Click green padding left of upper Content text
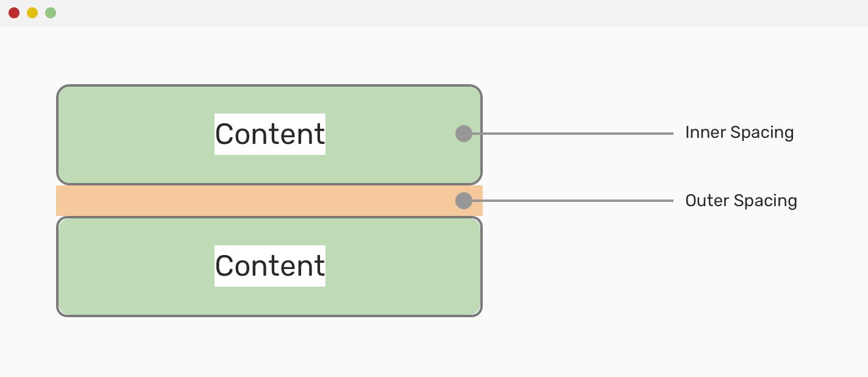868x377 pixels. [x=134, y=134]
